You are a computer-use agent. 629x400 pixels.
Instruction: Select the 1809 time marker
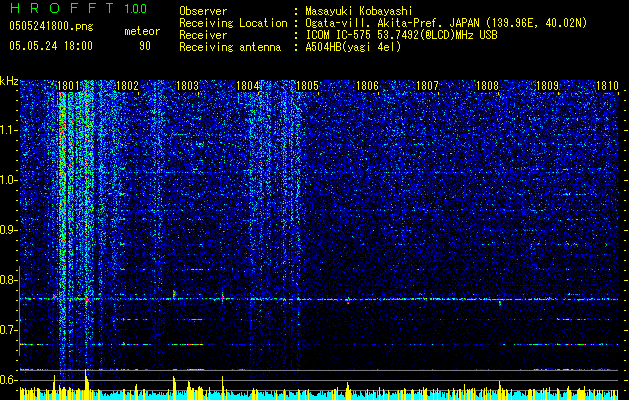click(547, 85)
